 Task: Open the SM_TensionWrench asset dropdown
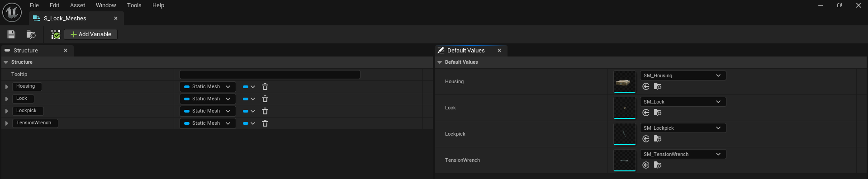(x=683, y=154)
